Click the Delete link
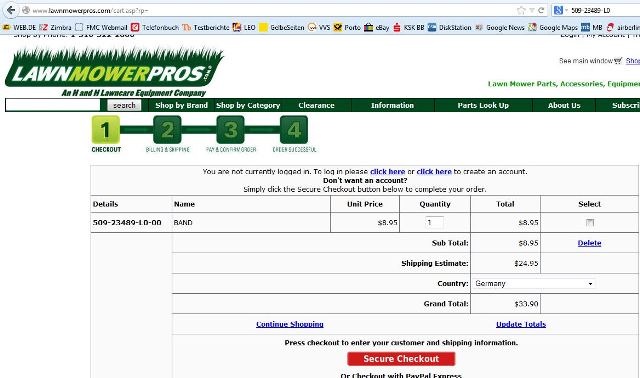 pyautogui.click(x=589, y=243)
